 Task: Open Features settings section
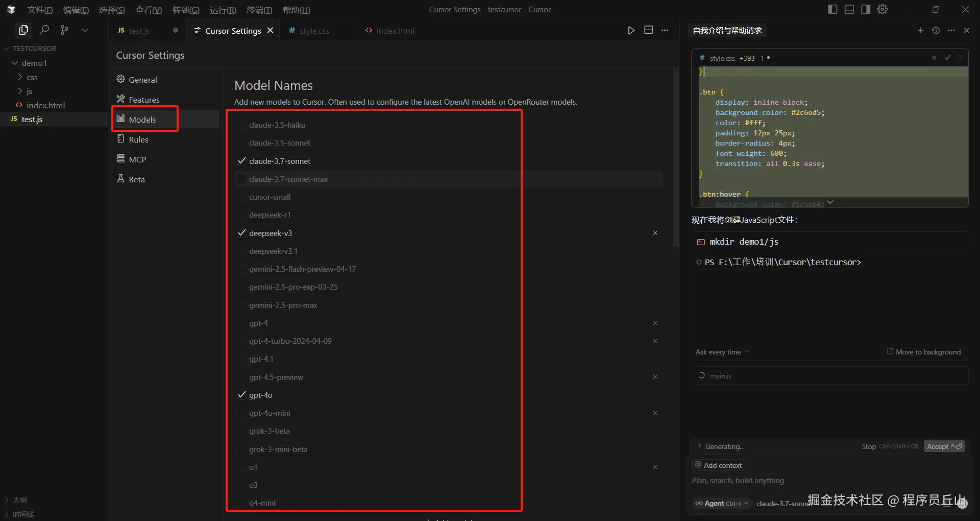point(166,100)
